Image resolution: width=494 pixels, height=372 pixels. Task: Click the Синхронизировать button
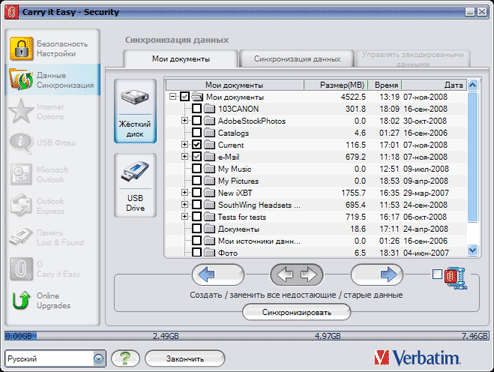click(x=296, y=312)
